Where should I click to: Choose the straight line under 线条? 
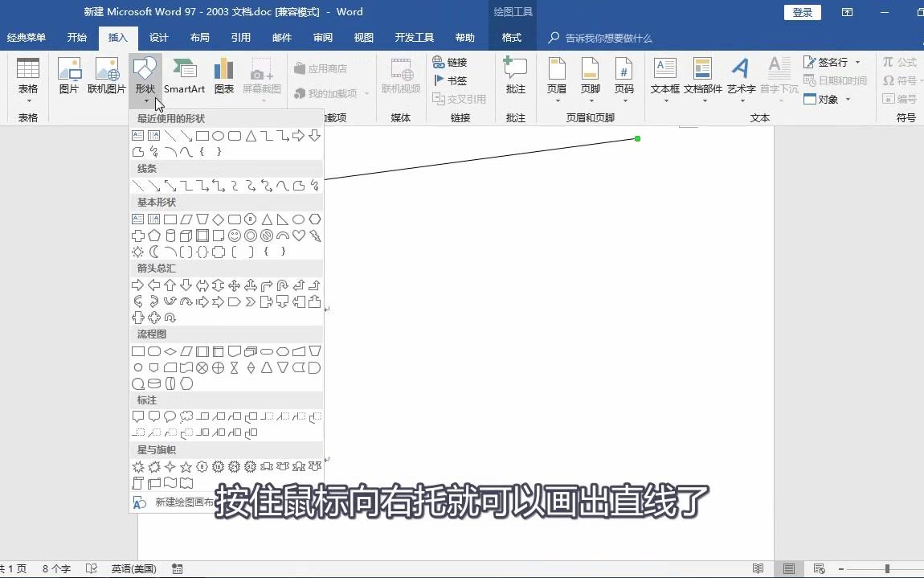(137, 185)
